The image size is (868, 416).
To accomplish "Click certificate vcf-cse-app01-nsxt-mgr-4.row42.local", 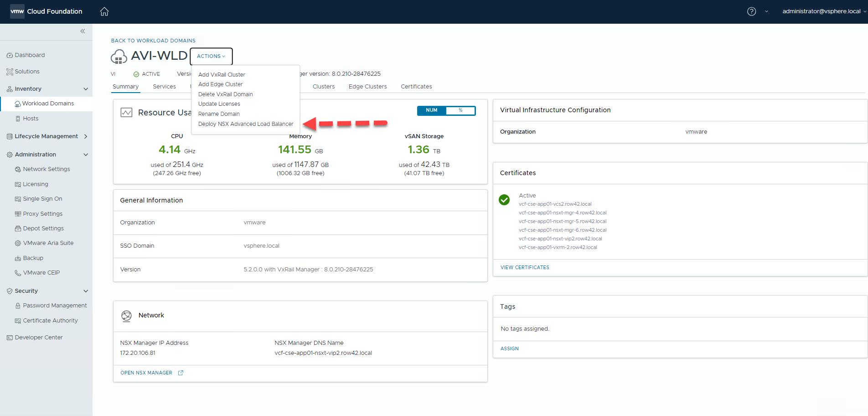I will click(x=563, y=213).
